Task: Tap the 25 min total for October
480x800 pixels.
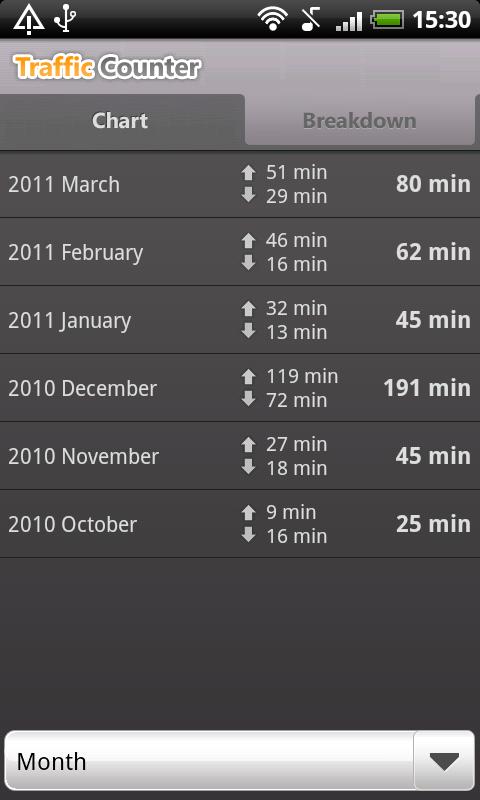Action: coord(433,524)
